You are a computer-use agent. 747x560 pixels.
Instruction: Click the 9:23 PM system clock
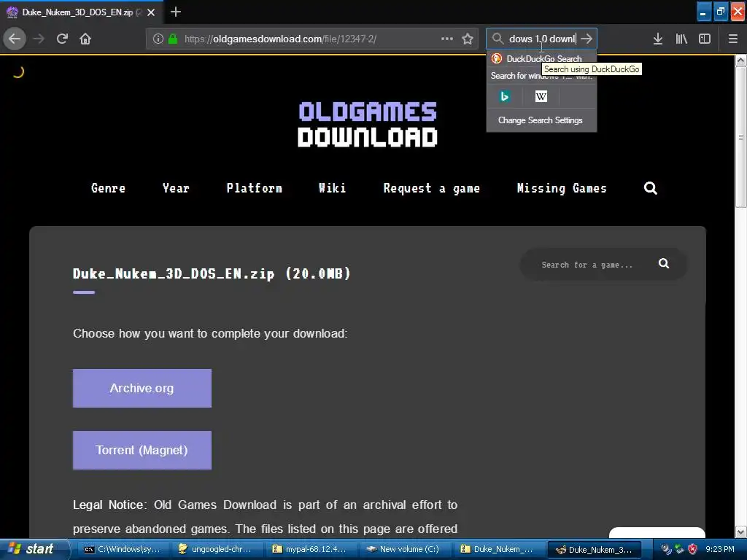coord(720,549)
